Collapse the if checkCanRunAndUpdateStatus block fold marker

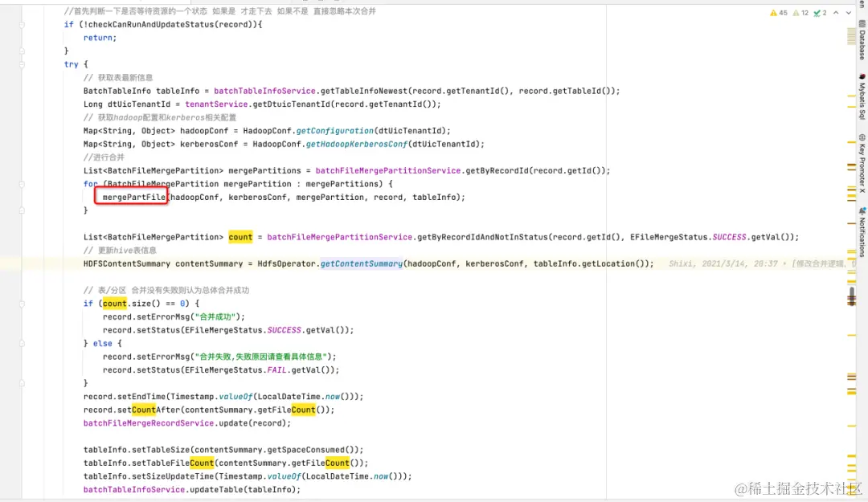(23, 25)
